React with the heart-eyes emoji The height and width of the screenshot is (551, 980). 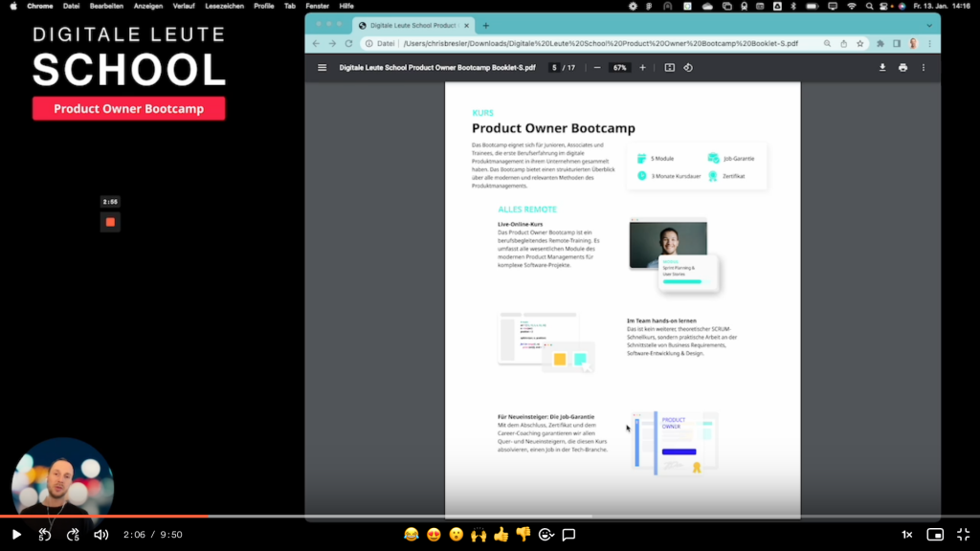(434, 535)
